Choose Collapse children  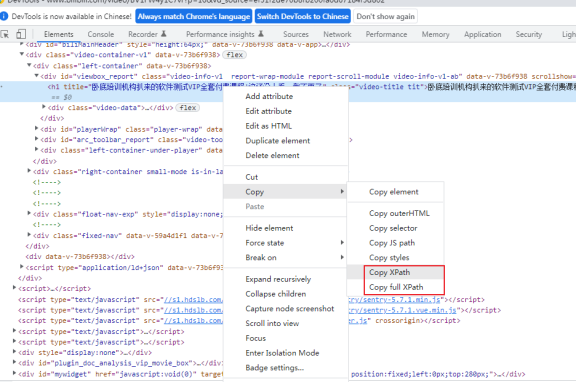coord(285,294)
